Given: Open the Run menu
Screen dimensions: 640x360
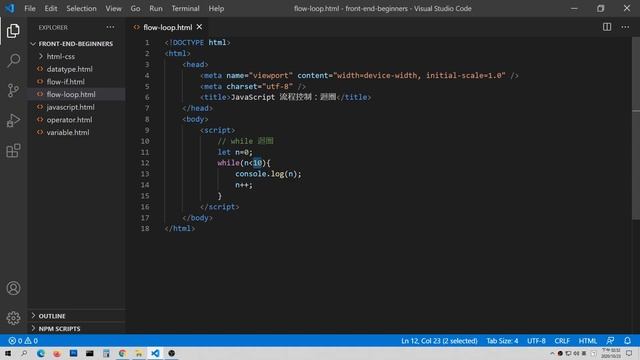Looking at the screenshot, I should (x=156, y=8).
